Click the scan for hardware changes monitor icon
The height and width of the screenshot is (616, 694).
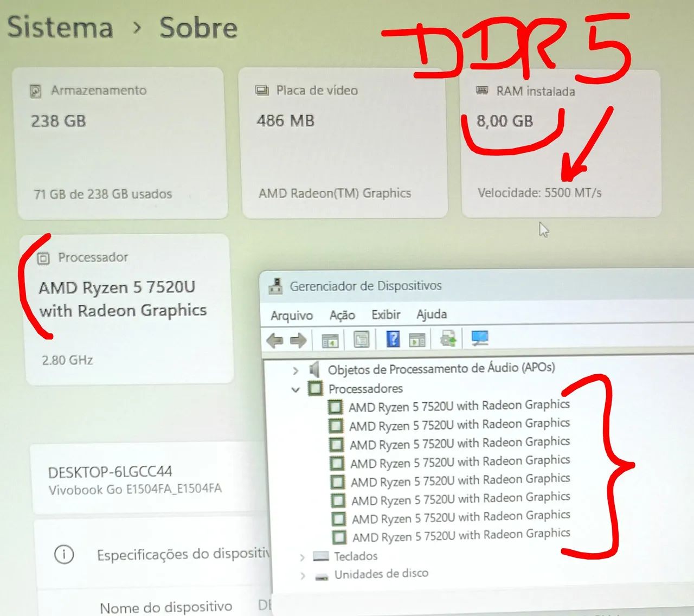coord(480,338)
